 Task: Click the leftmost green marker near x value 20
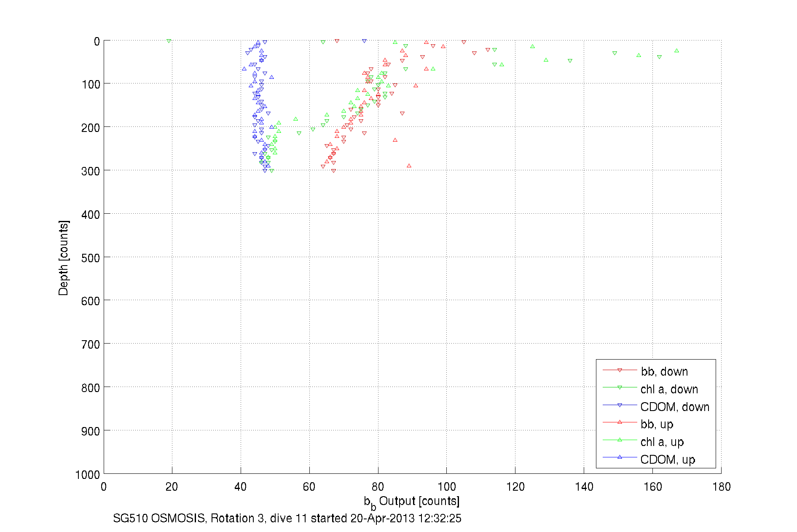pos(169,41)
